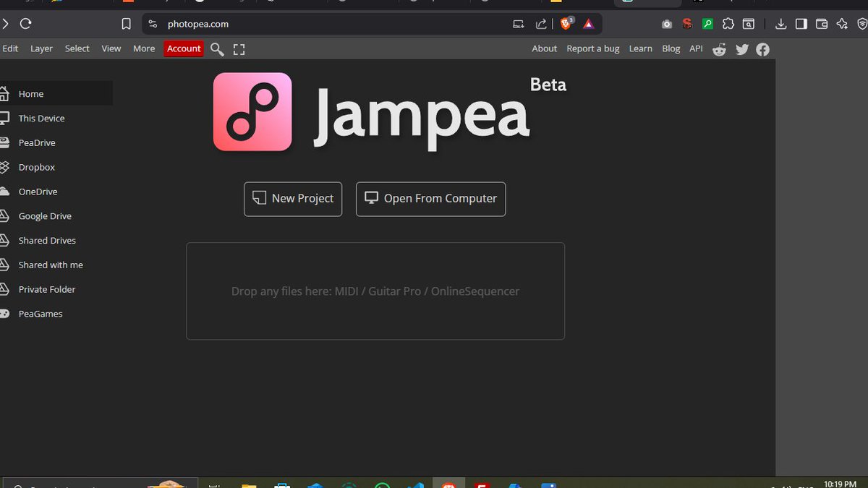Click the browser reload icon

(x=25, y=24)
